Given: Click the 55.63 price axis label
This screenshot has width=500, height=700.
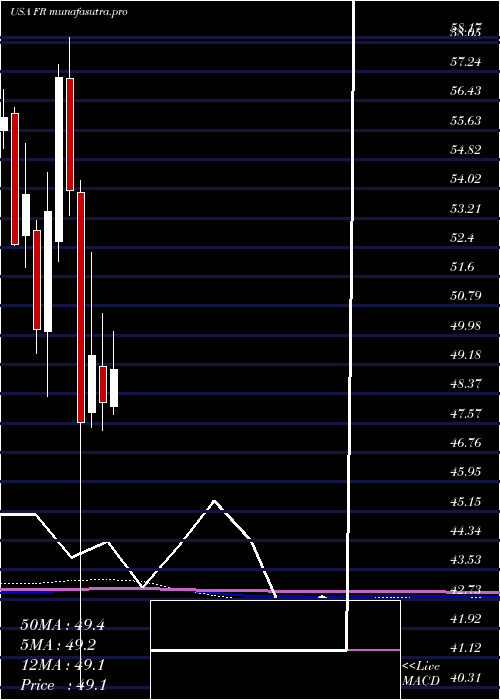Looking at the screenshot, I should pos(465,121).
